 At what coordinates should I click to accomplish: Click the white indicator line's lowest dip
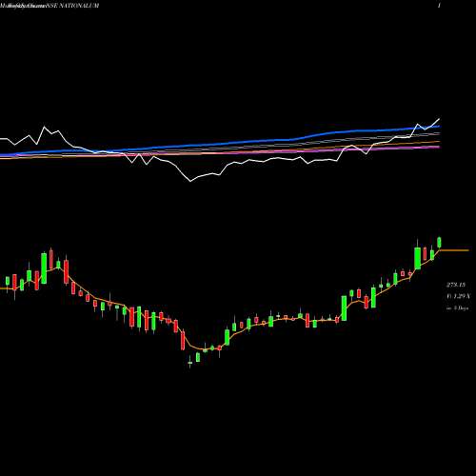190,181
